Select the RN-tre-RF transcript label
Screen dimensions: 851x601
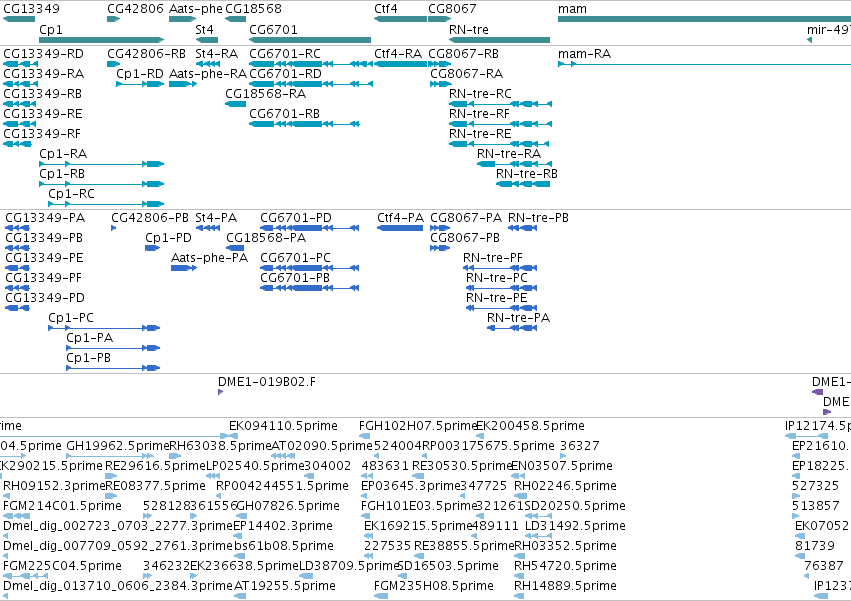[x=479, y=113]
